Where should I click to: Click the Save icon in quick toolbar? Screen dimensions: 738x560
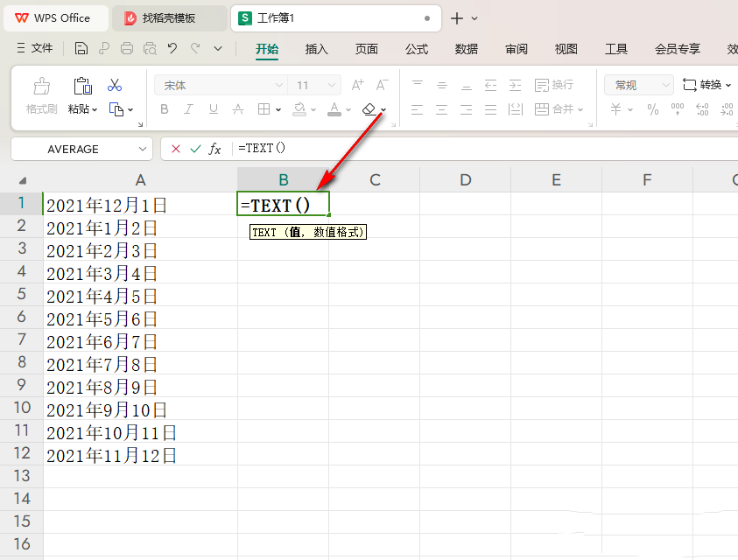pos(81,48)
